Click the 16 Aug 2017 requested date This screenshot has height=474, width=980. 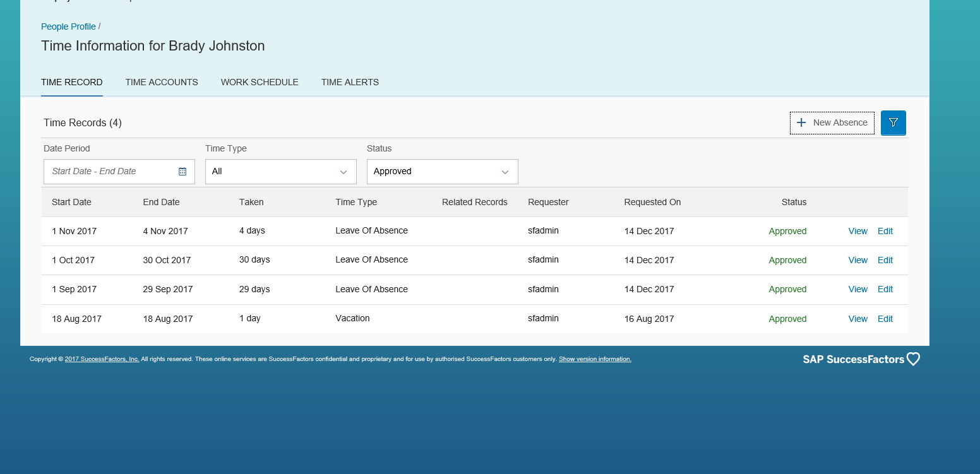[x=649, y=319]
